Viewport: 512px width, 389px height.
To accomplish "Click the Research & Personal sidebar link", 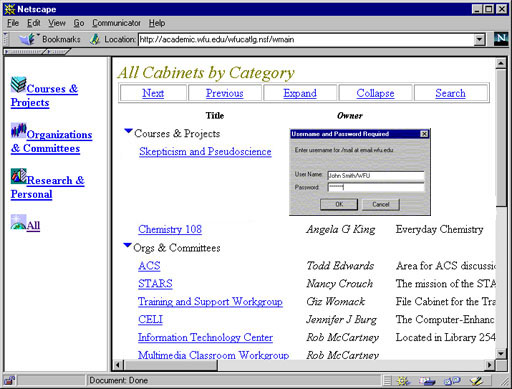I will [48, 187].
